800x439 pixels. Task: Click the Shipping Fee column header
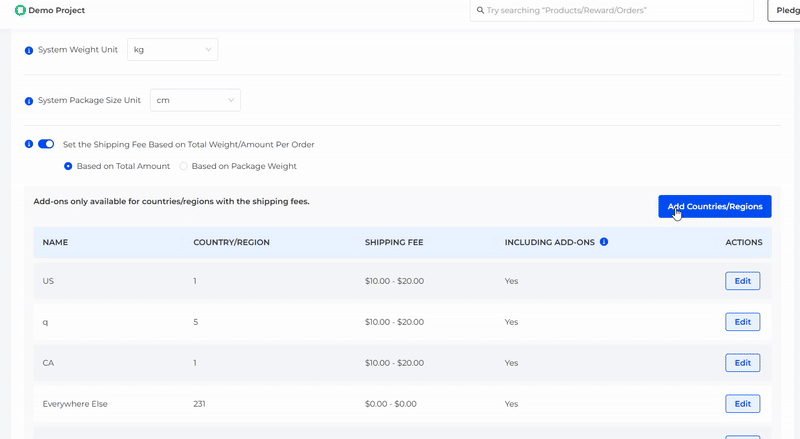pos(395,242)
